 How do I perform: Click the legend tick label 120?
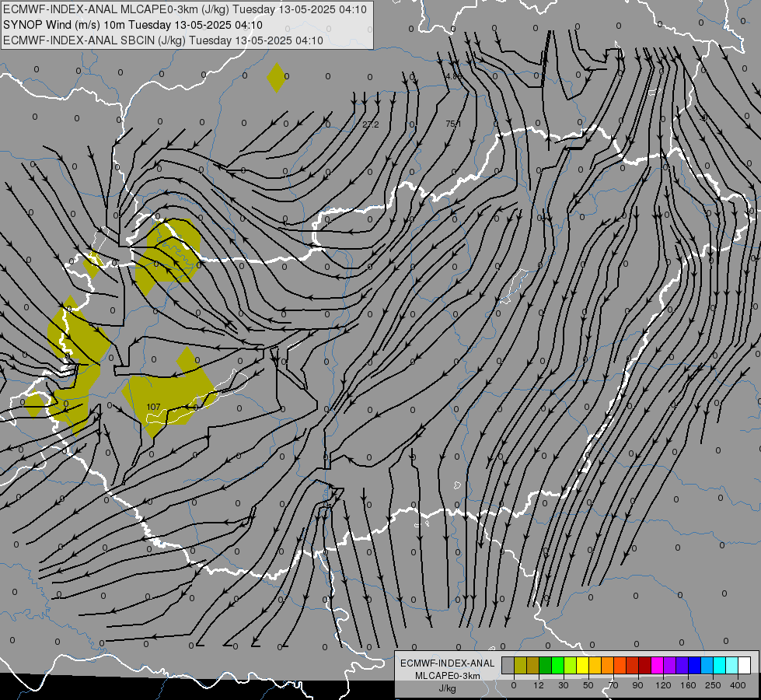pos(664,685)
